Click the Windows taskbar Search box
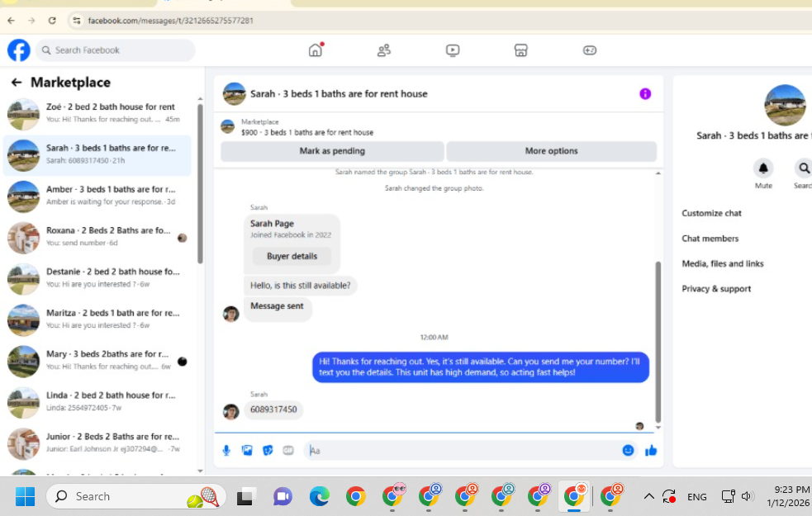The height and width of the screenshot is (516, 812). [136, 497]
